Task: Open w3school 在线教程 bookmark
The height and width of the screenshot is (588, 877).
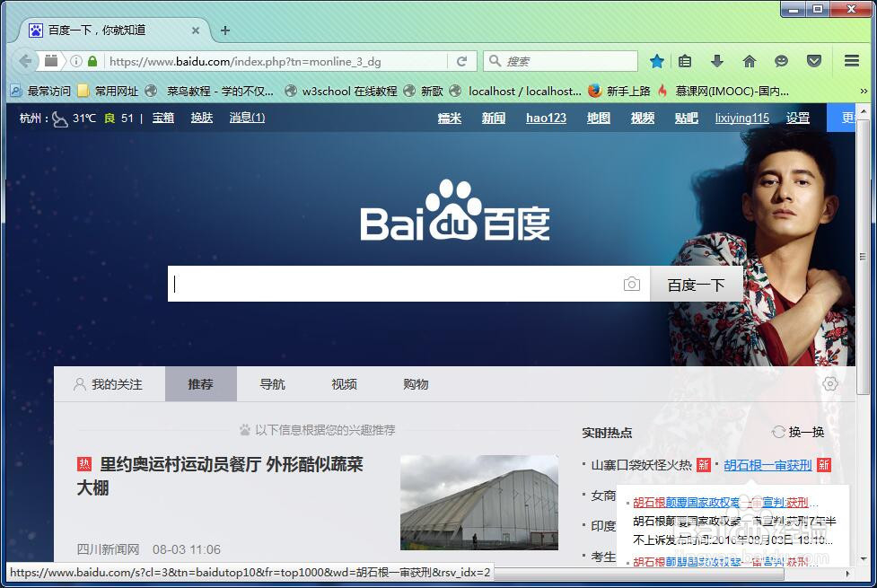Action: click(x=340, y=92)
